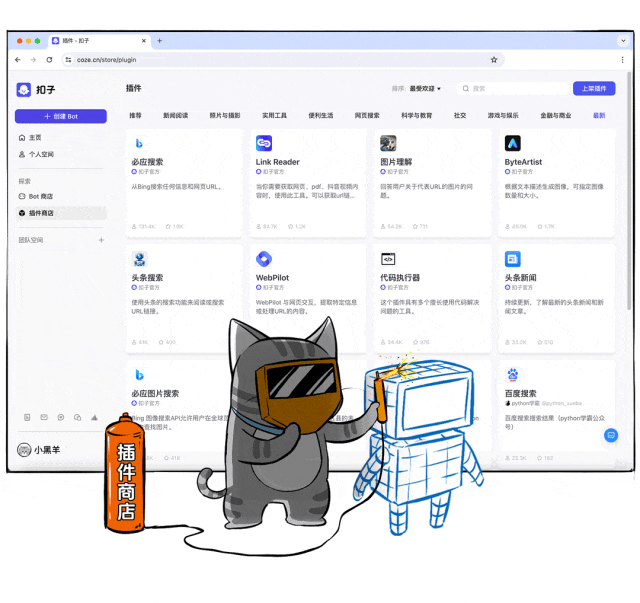The image size is (640, 603).
Task: Click the coze.cn/store/plugin address bar
Action: [283, 60]
